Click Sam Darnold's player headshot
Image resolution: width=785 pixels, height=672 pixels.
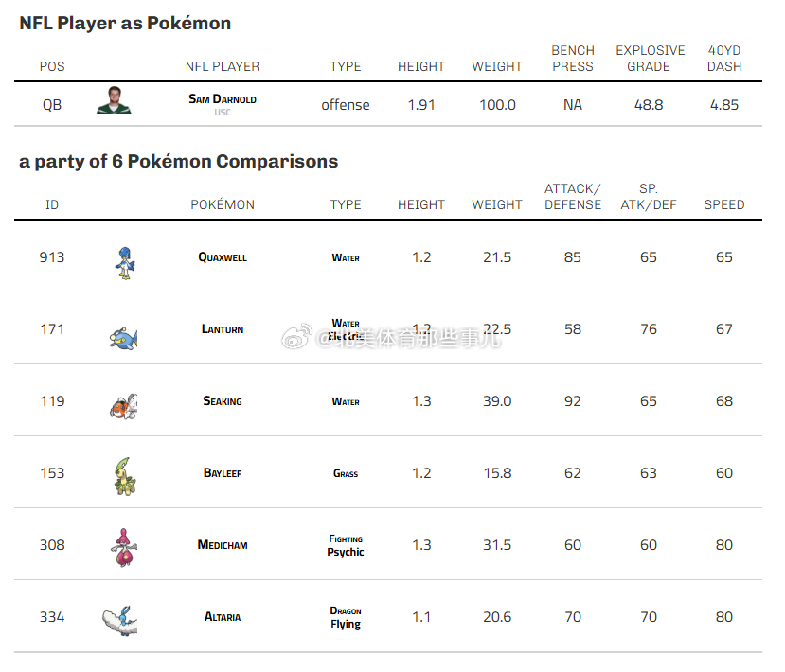[115, 100]
